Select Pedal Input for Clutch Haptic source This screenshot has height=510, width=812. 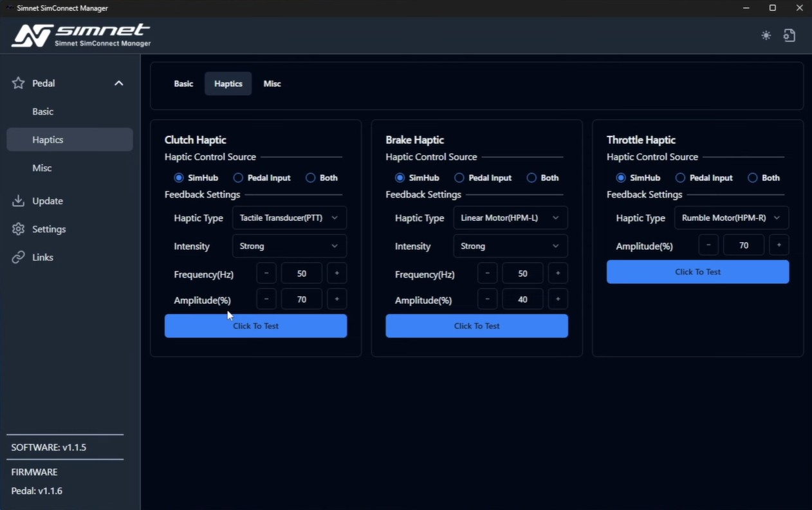[x=238, y=178]
